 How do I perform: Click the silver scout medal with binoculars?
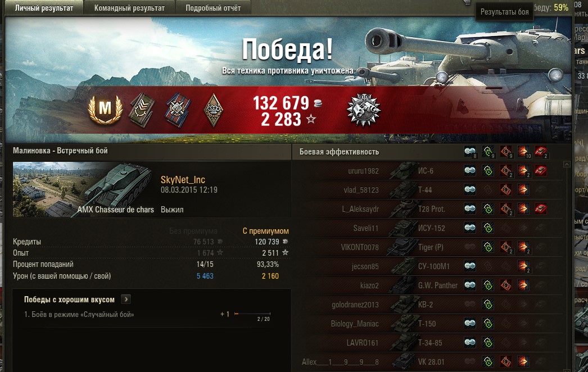tap(364, 110)
